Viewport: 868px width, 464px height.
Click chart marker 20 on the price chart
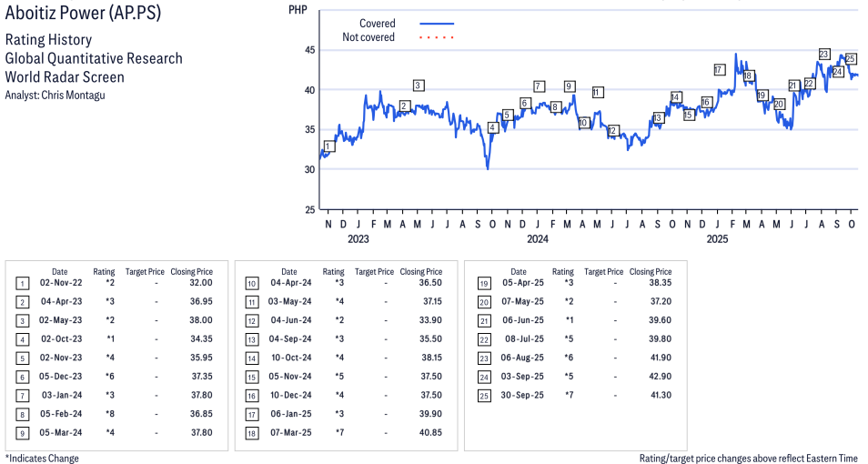[779, 105]
